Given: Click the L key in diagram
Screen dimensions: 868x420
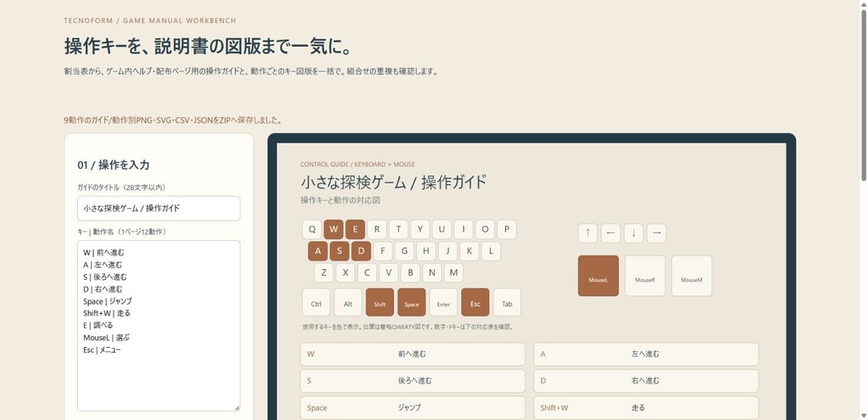Looking at the screenshot, I should (x=491, y=251).
